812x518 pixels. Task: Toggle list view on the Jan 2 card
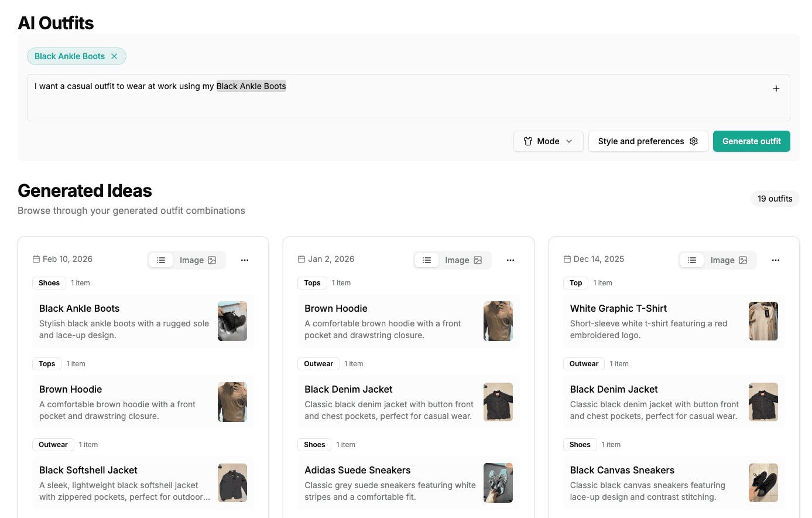pos(427,260)
